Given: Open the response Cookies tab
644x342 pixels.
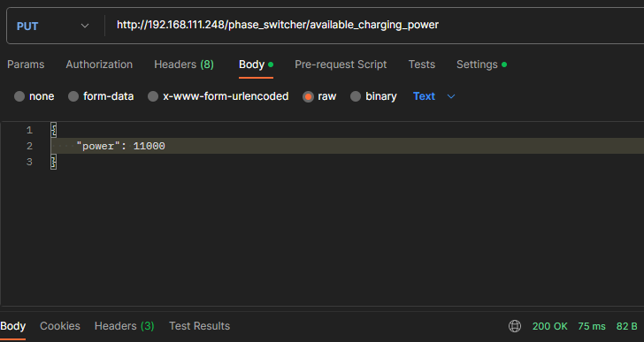Looking at the screenshot, I should pos(60,326).
